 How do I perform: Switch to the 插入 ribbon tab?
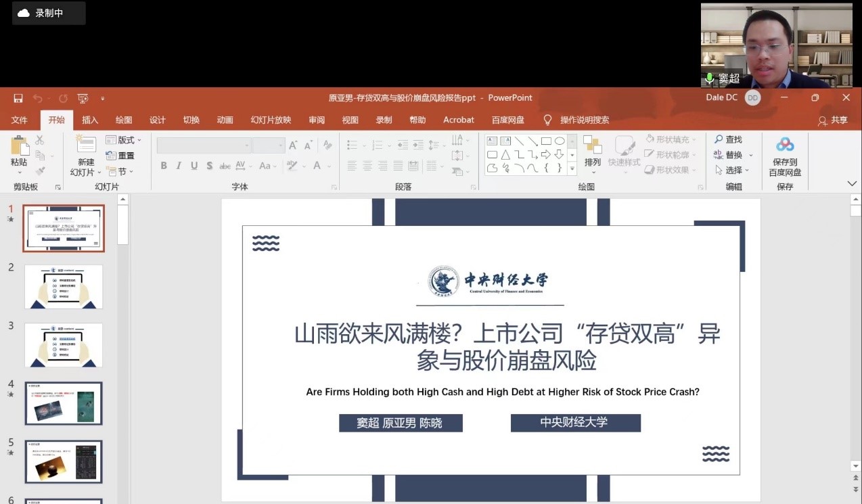[89, 120]
